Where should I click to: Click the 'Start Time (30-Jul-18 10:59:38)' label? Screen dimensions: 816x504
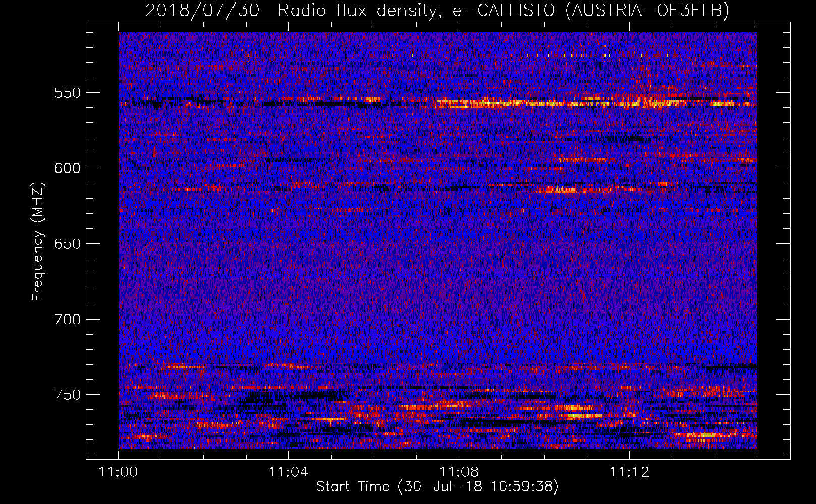coord(437,487)
